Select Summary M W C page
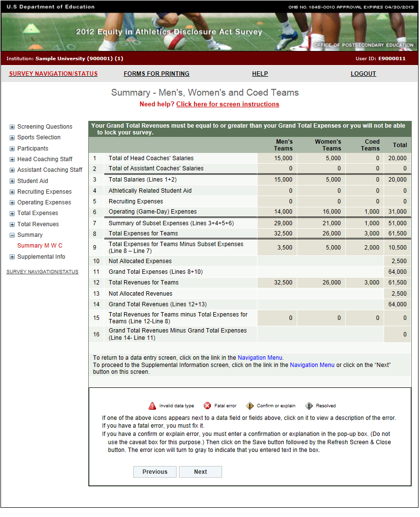The width and height of the screenshot is (420, 517). (x=40, y=246)
